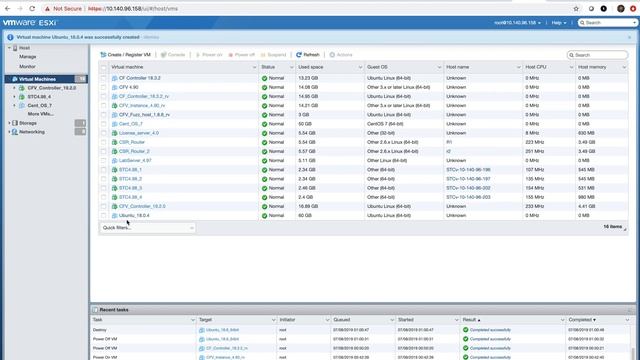Open the Status column menu arrow
Image resolution: width=640 pixels, height=360 pixels.
point(291,67)
